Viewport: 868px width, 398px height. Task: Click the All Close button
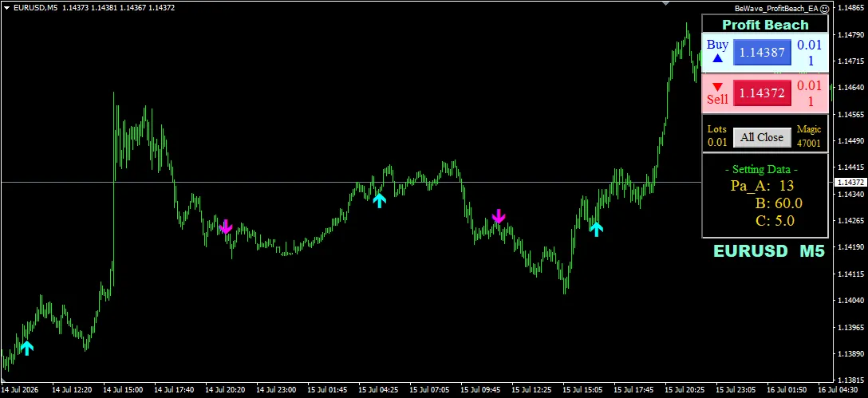762,137
